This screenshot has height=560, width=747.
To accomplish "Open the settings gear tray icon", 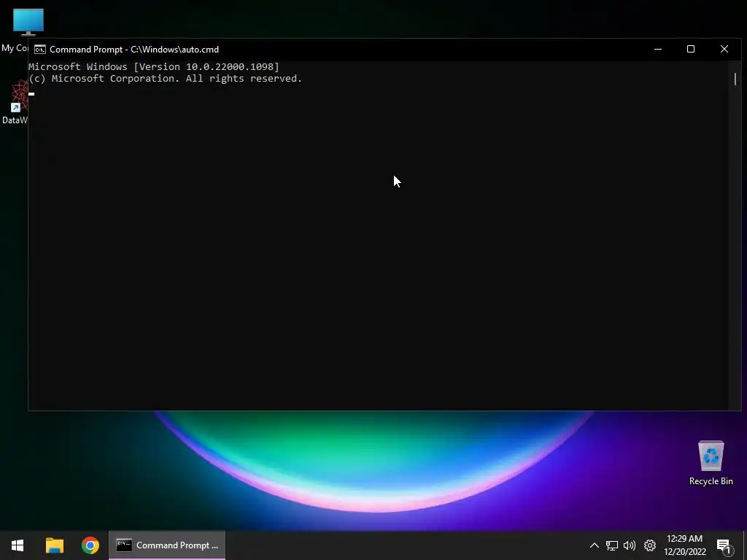I will pyautogui.click(x=650, y=545).
